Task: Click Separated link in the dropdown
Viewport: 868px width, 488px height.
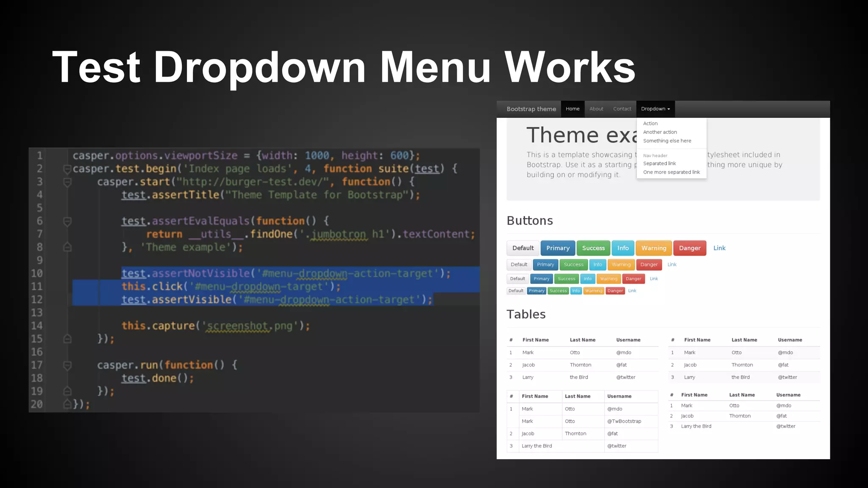Action: [x=659, y=164]
